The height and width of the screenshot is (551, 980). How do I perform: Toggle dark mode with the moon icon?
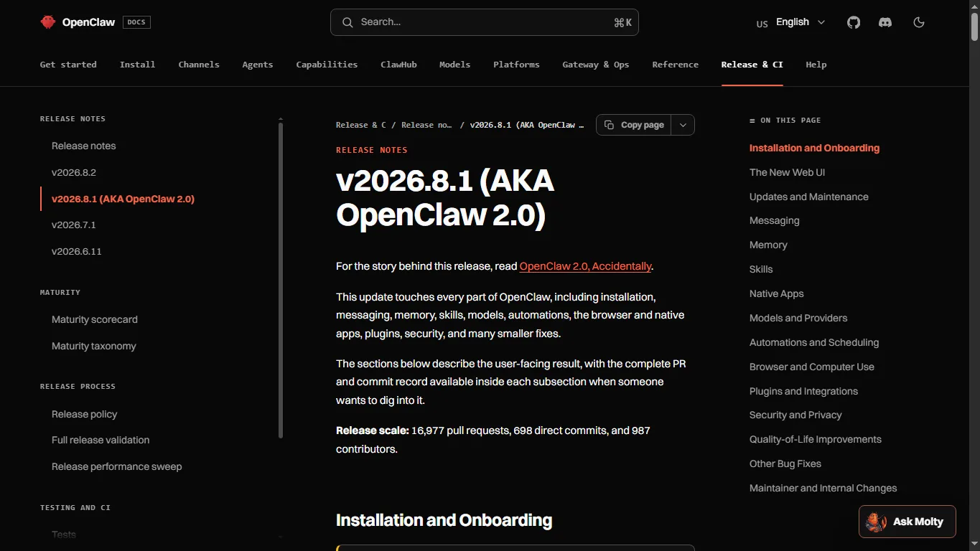919,22
